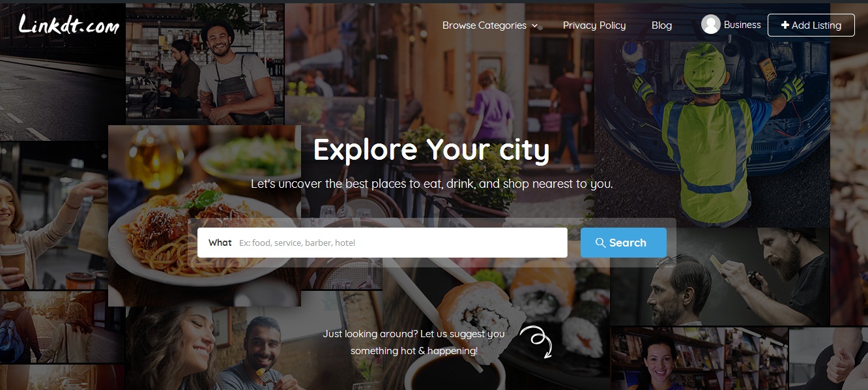Click the curly arrow pointing downward
The height and width of the screenshot is (390, 868).
tap(536, 342)
